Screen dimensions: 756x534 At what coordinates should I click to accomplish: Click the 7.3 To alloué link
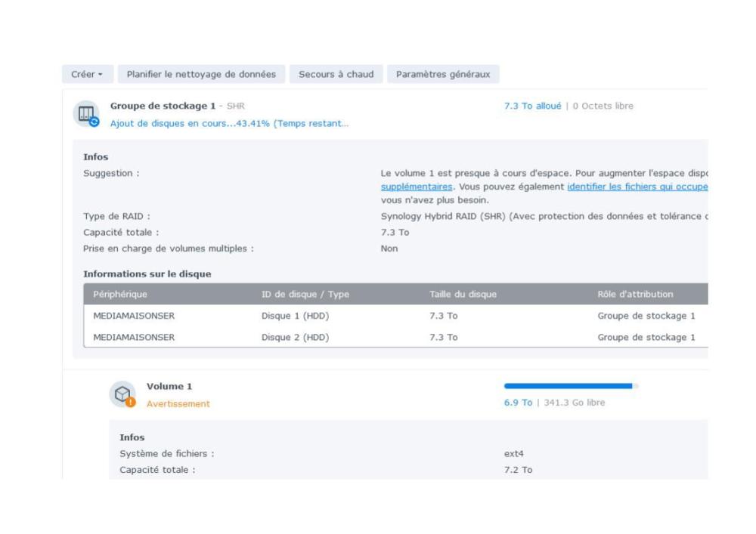point(532,106)
